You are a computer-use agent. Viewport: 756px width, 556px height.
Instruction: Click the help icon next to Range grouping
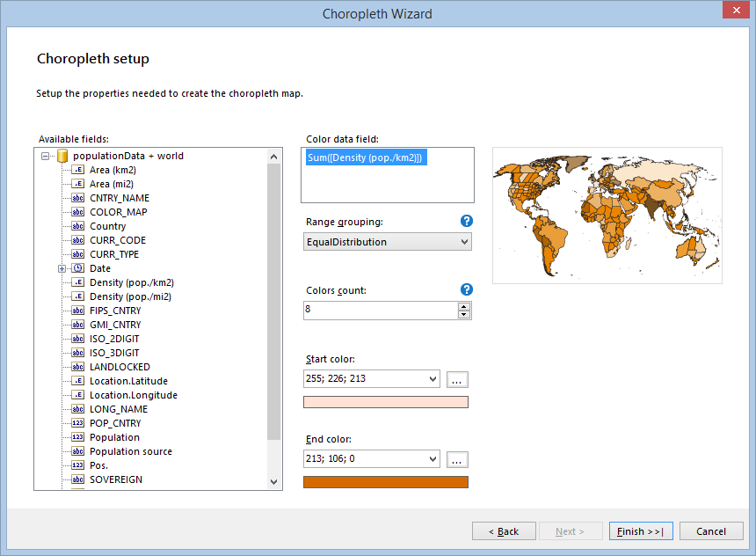(x=467, y=221)
